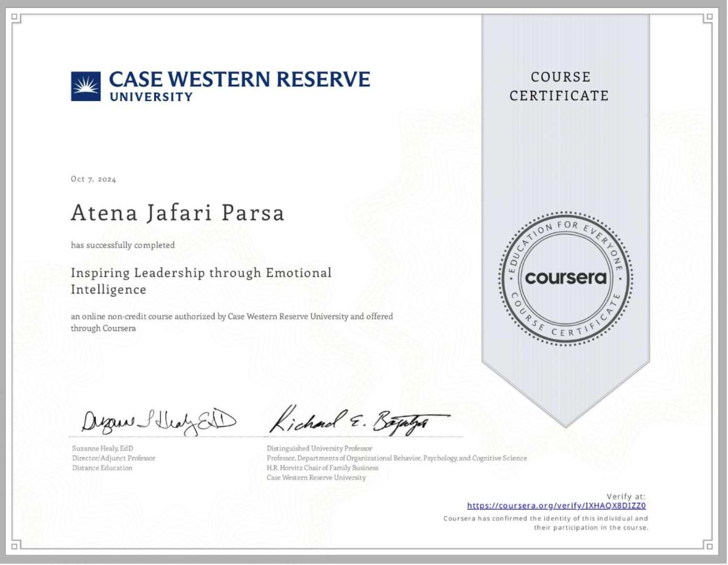This screenshot has width=728, height=565.
Task: Click the recipient name Atena Jafari Parsa
Action: click(x=178, y=213)
